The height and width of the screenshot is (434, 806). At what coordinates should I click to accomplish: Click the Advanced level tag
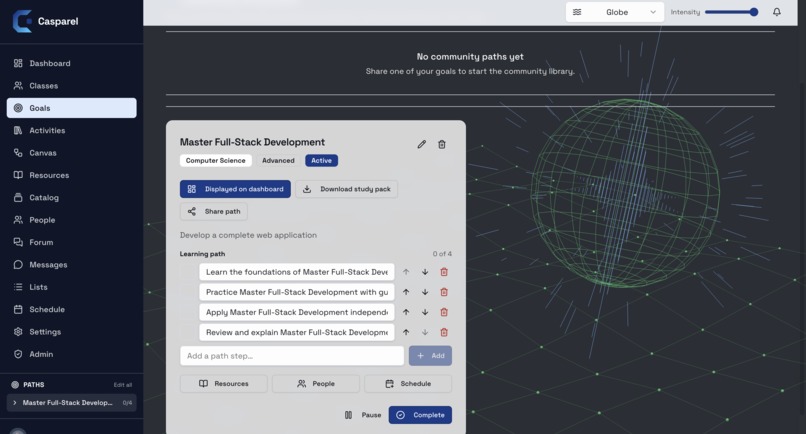278,160
